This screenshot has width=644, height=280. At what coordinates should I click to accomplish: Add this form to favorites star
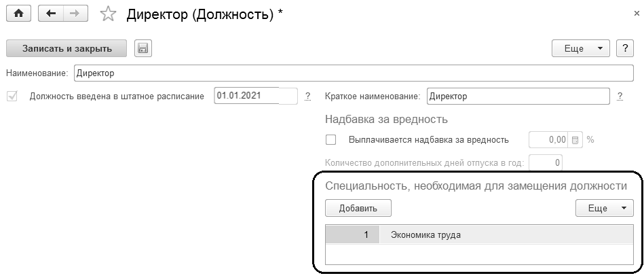coord(108,14)
